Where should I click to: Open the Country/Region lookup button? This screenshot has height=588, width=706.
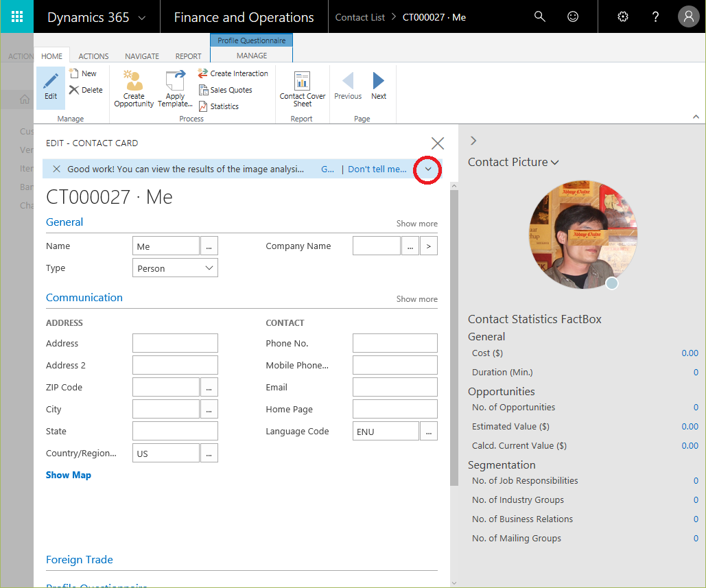(x=209, y=454)
